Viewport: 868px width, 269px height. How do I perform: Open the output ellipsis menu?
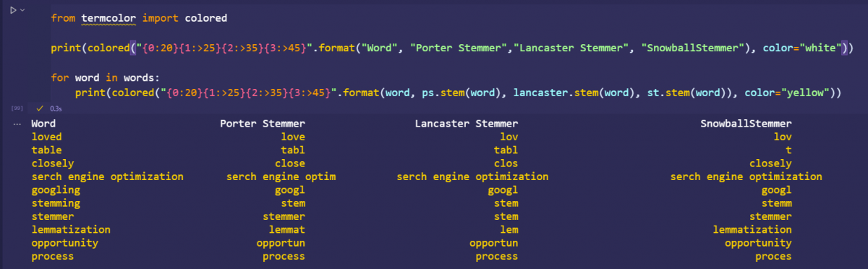coord(17,124)
